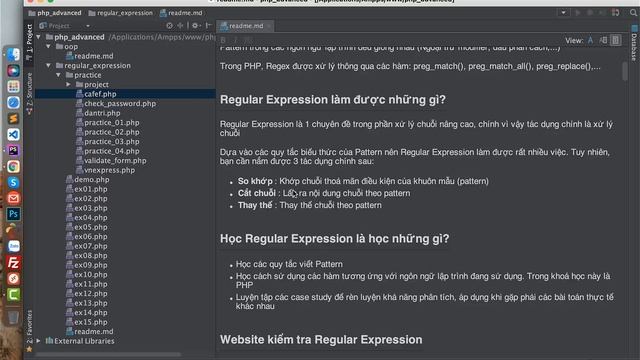Open FileZilla from the dock

(13, 262)
